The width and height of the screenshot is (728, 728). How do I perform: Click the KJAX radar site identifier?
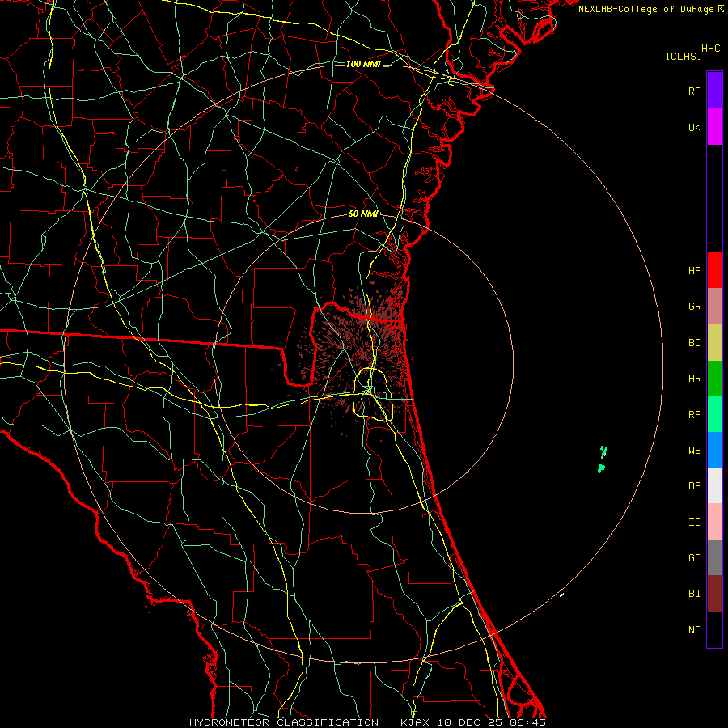point(415,722)
